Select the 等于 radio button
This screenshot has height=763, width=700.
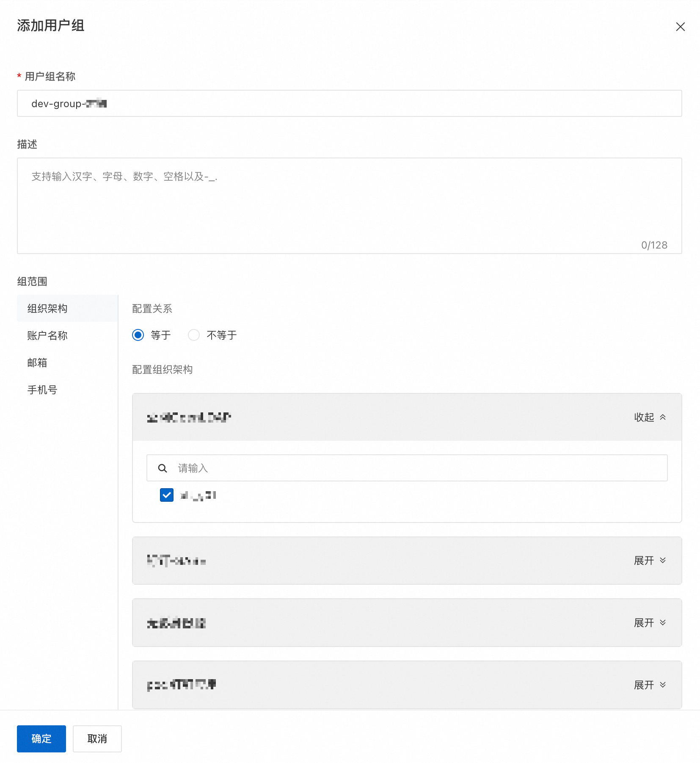[x=138, y=335]
